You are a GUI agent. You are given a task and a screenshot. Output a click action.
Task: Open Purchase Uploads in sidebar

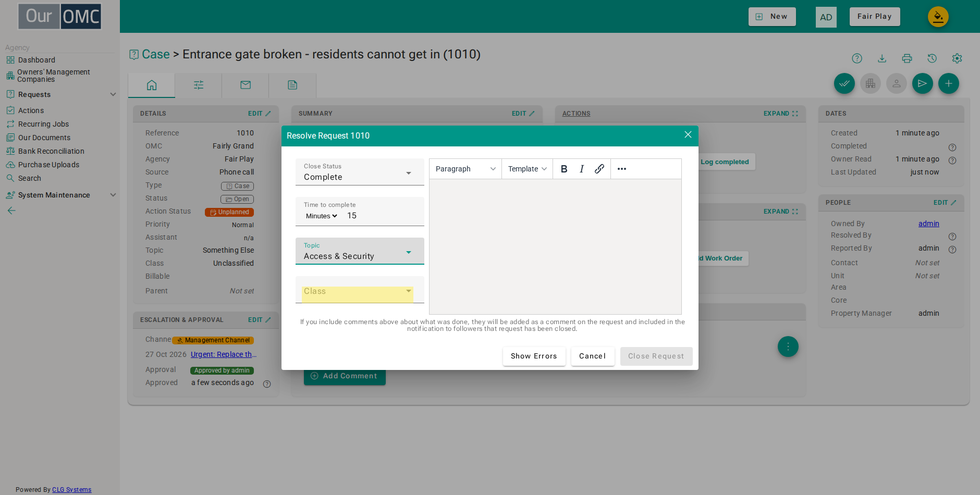click(x=48, y=165)
